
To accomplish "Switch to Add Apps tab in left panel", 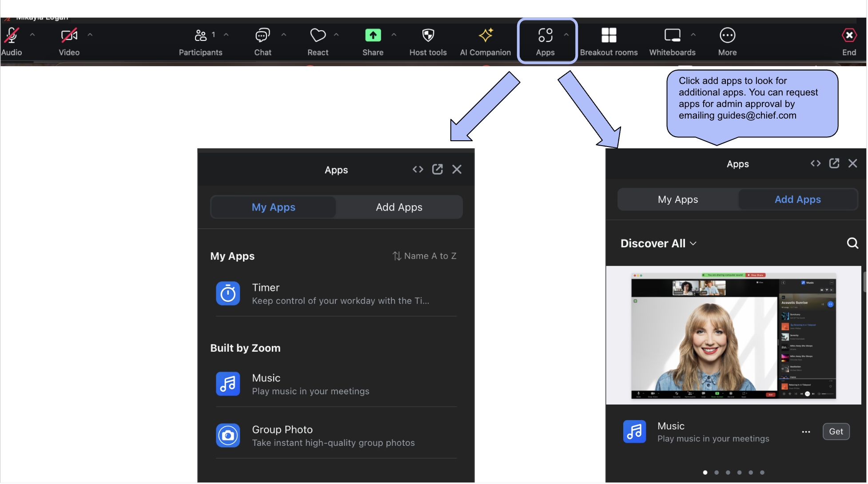I will 399,207.
